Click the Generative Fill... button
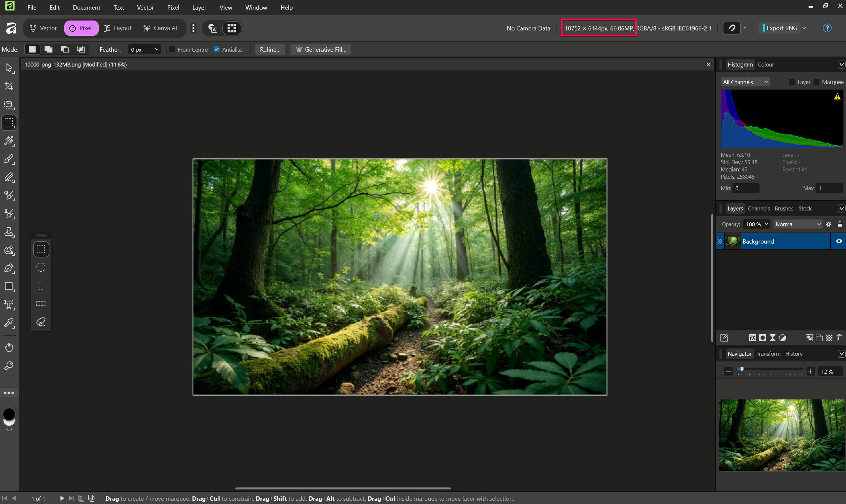This screenshot has width=846, height=504. click(x=321, y=50)
